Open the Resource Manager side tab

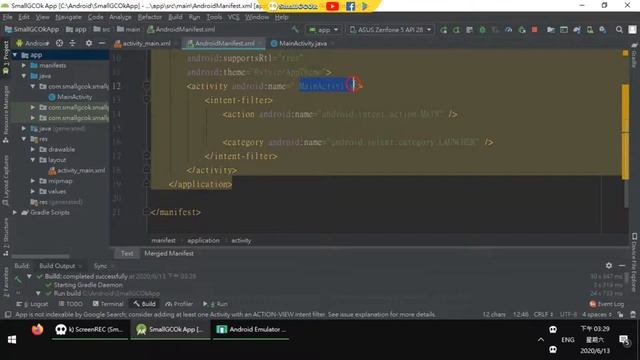(5, 114)
